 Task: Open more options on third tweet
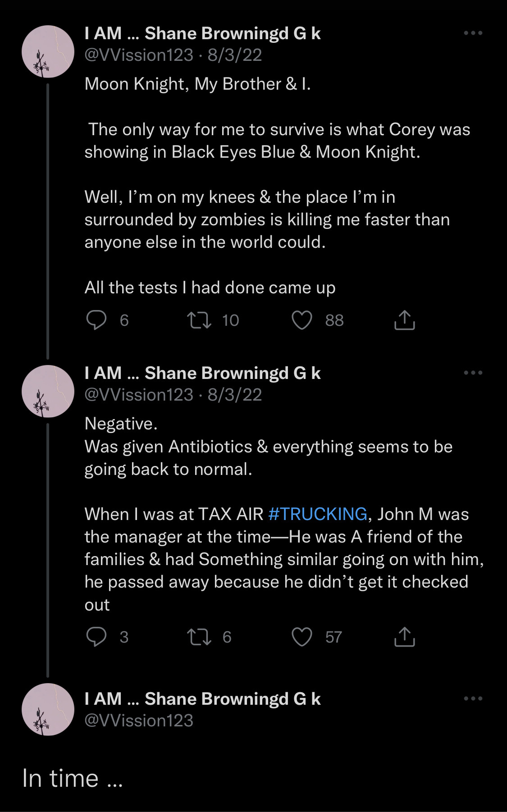(x=473, y=699)
